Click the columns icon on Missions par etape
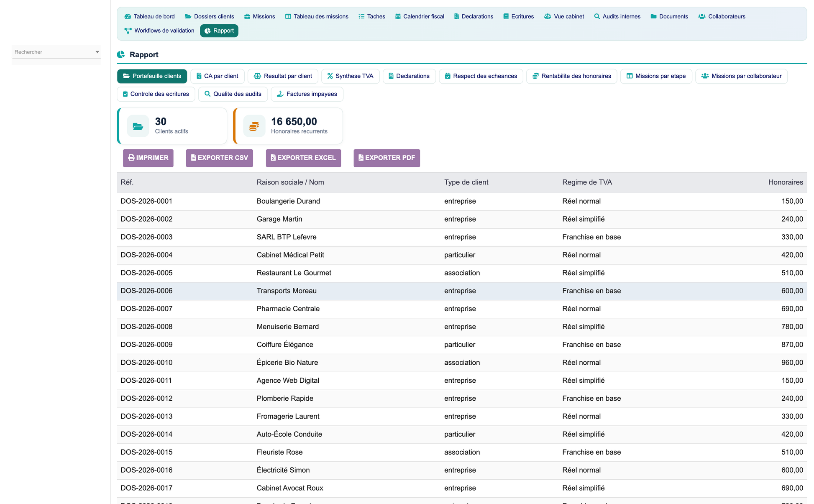This screenshot has height=504, width=814. pyautogui.click(x=630, y=76)
